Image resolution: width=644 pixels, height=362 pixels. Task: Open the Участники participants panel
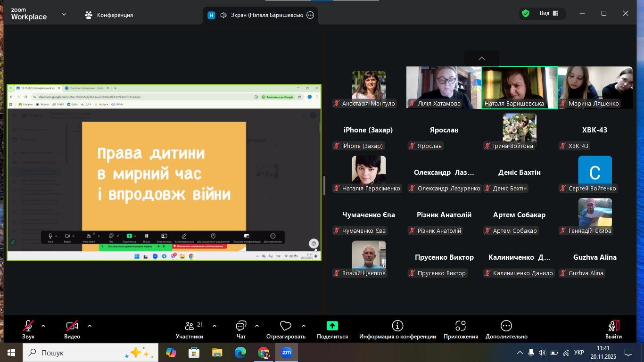pos(189,329)
